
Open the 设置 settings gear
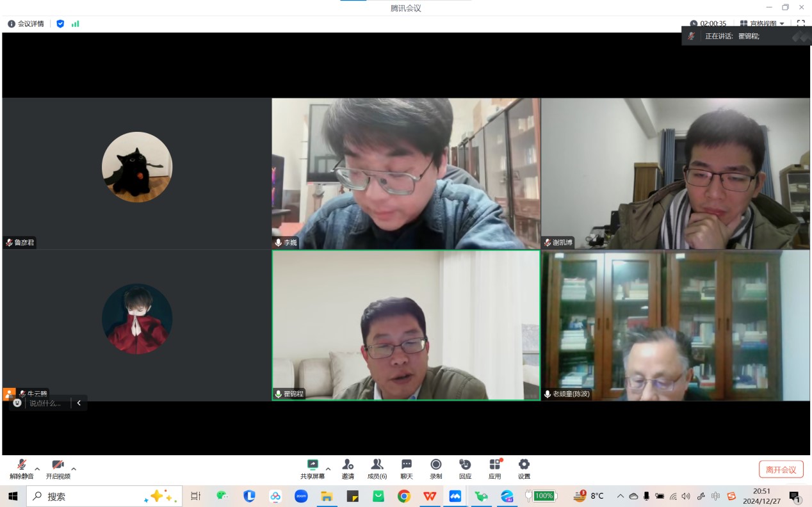click(x=524, y=465)
